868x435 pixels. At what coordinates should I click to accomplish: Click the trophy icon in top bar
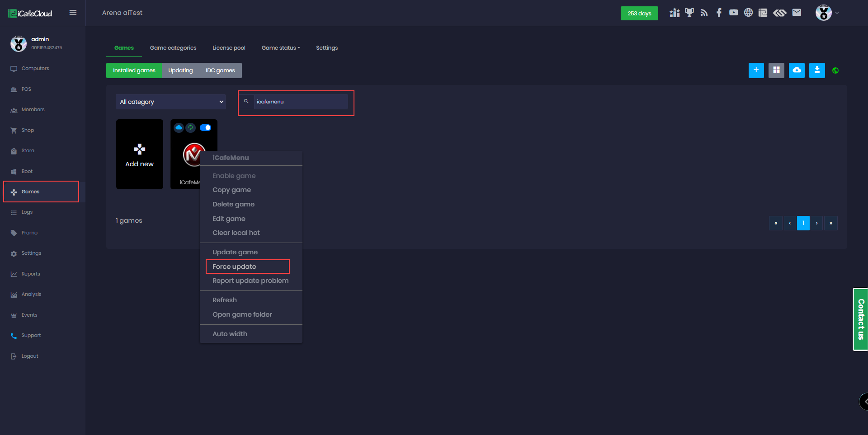click(689, 13)
